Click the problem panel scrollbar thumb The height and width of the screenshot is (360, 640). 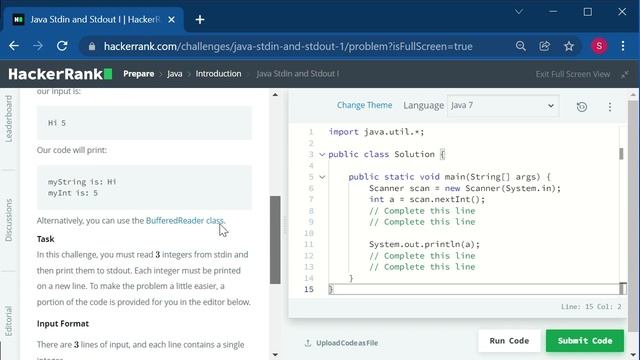coord(275,240)
